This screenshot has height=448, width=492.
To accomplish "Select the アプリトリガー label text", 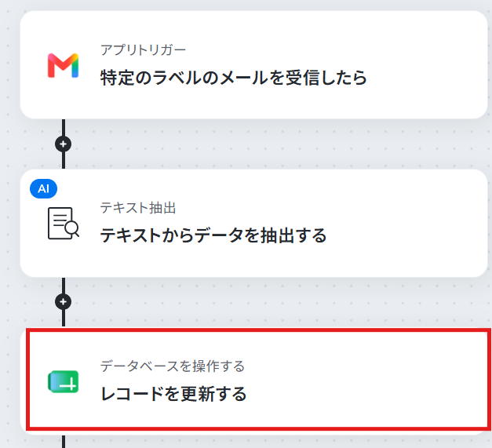I will coord(143,50).
